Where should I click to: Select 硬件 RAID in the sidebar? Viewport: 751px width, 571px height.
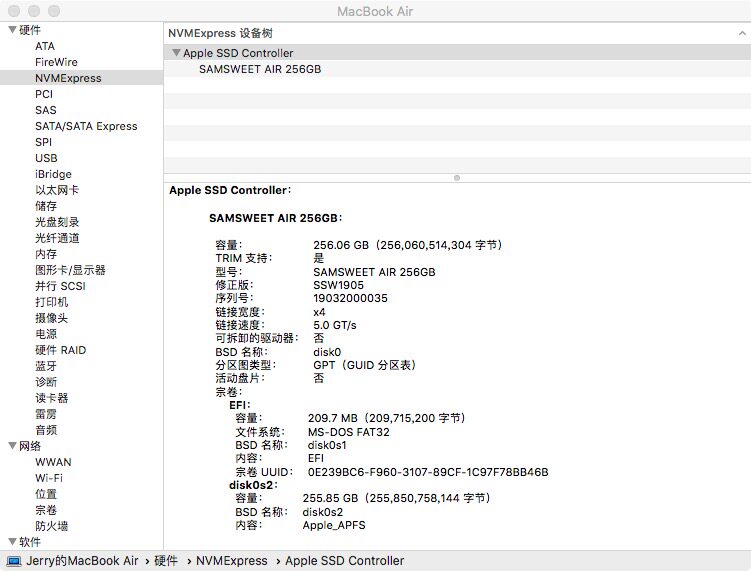(60, 350)
